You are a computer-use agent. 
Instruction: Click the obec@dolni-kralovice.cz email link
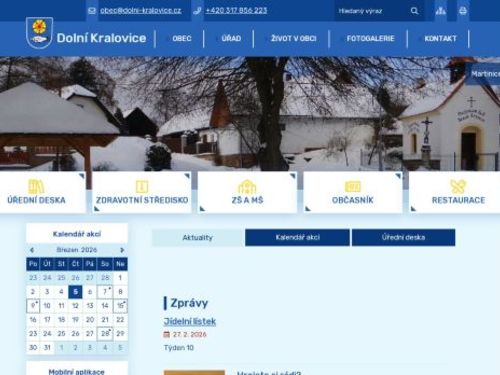point(141,11)
